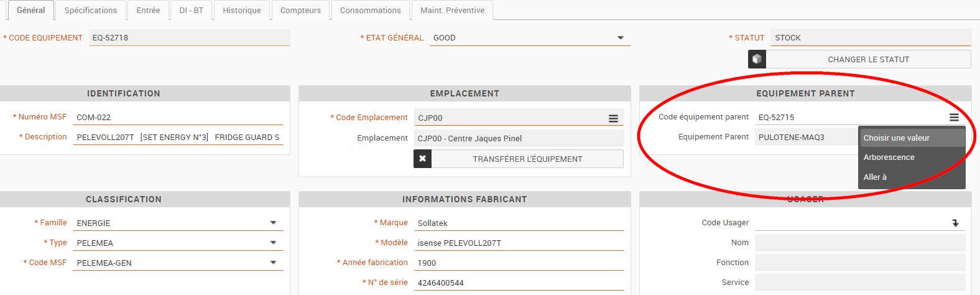The height and width of the screenshot is (295, 980).
Task: Open the Spécifications tab
Action: coord(91,10)
